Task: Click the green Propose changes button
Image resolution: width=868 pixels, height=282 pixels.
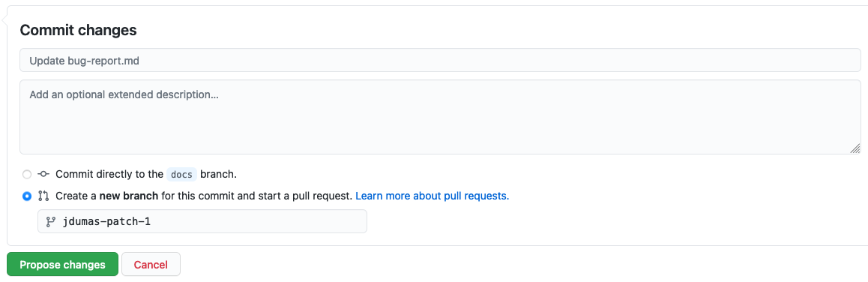Action: 62,264
